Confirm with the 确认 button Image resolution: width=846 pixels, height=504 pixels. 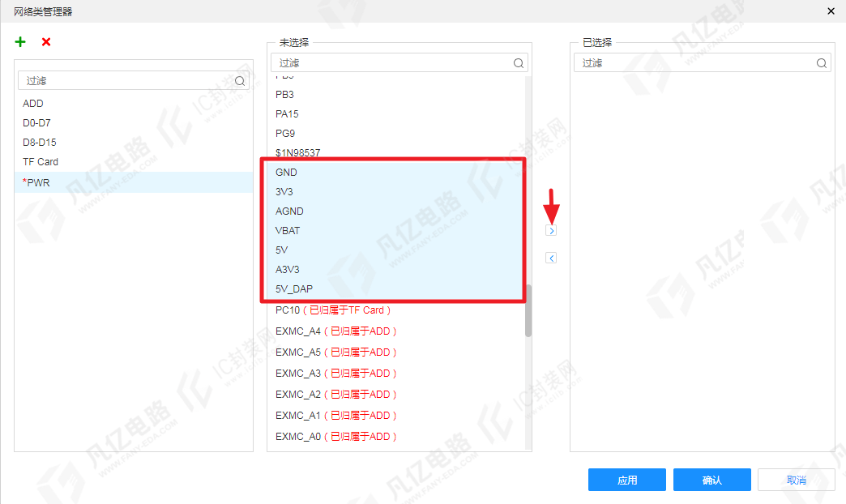pyautogui.click(x=712, y=480)
